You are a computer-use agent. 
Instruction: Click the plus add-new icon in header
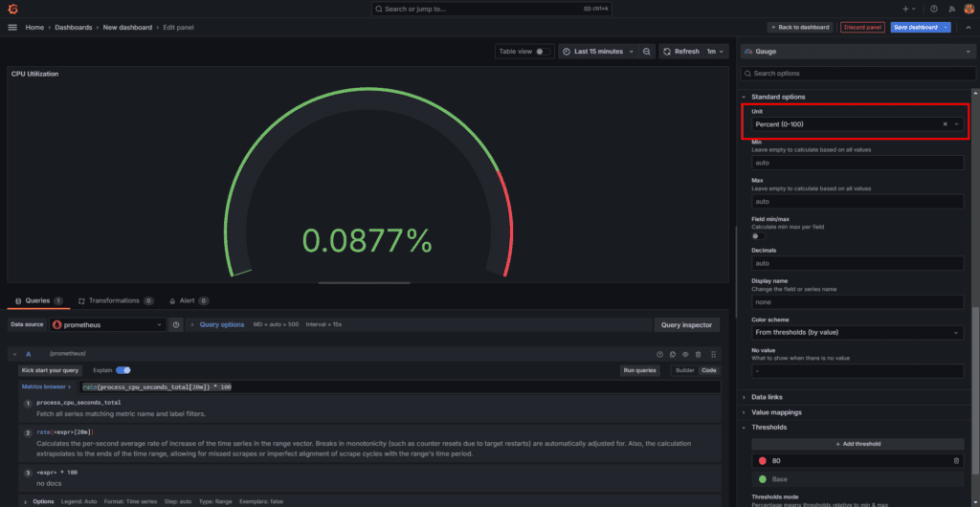pyautogui.click(x=905, y=9)
